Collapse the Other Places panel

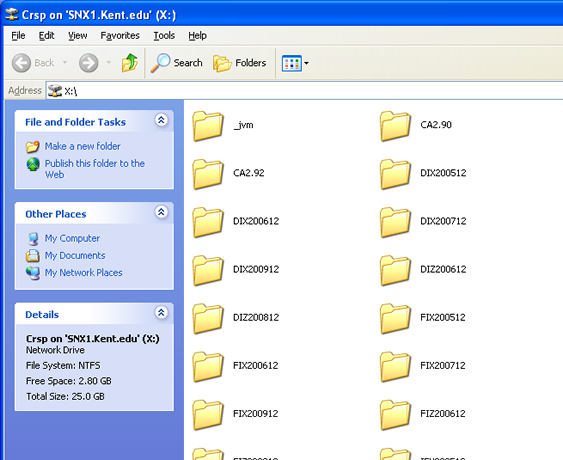tap(161, 212)
